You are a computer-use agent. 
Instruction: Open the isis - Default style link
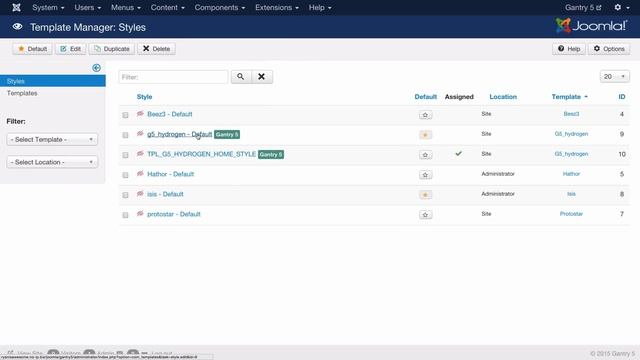165,194
